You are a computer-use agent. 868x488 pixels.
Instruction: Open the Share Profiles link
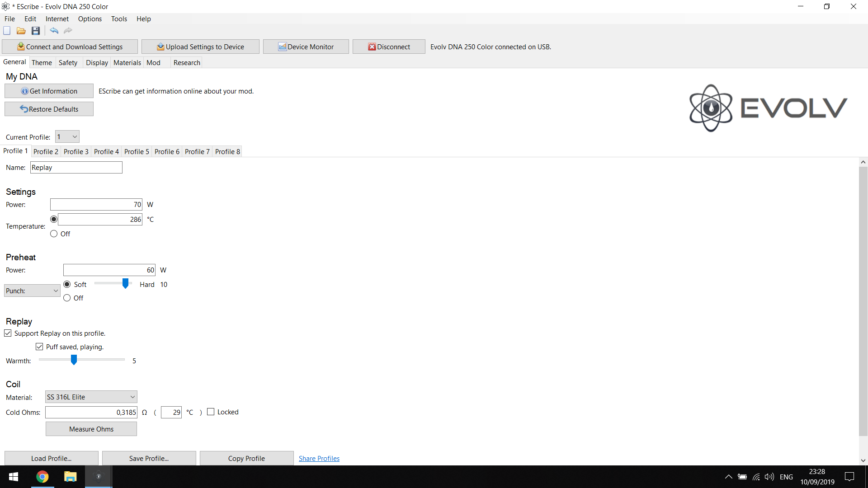click(x=319, y=458)
